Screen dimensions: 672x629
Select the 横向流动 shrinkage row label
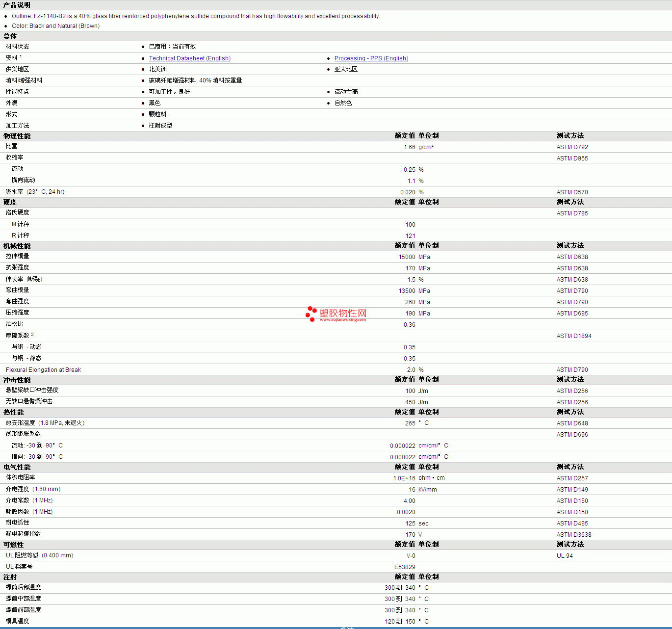click(x=23, y=180)
